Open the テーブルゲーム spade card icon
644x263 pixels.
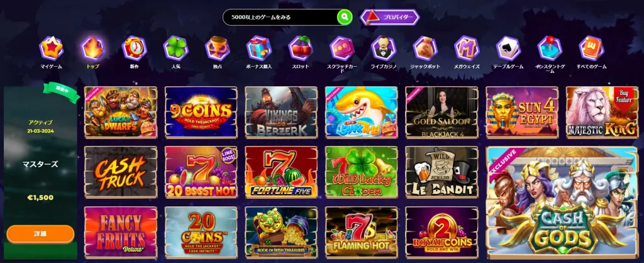[x=508, y=48]
